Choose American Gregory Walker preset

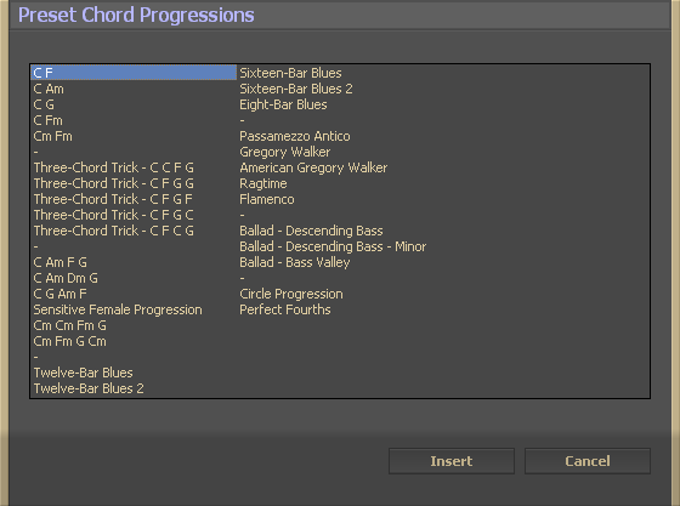tap(313, 168)
